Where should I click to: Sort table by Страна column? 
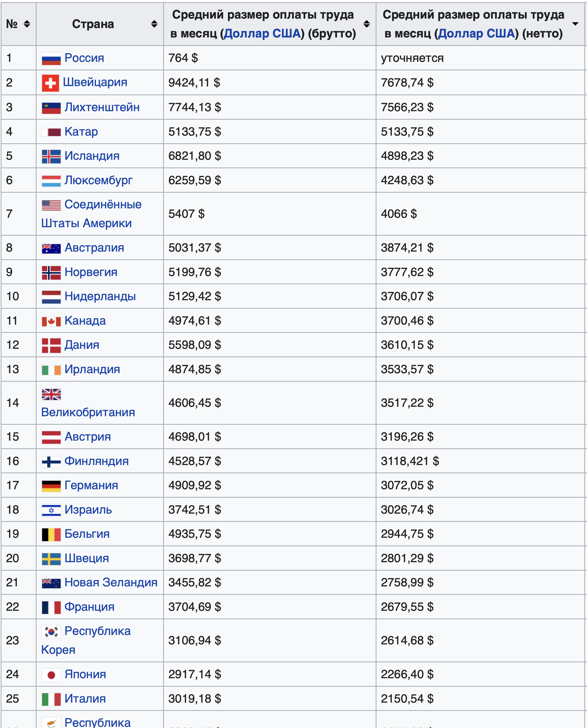coord(154,24)
